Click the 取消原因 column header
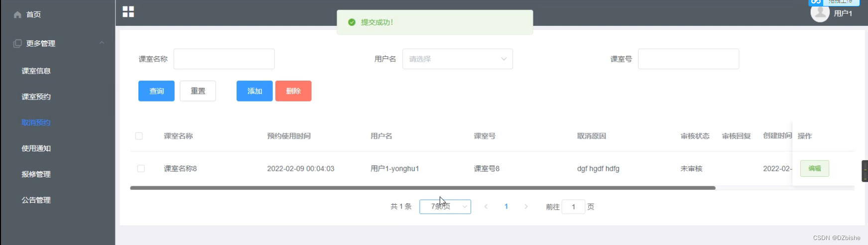 592,136
